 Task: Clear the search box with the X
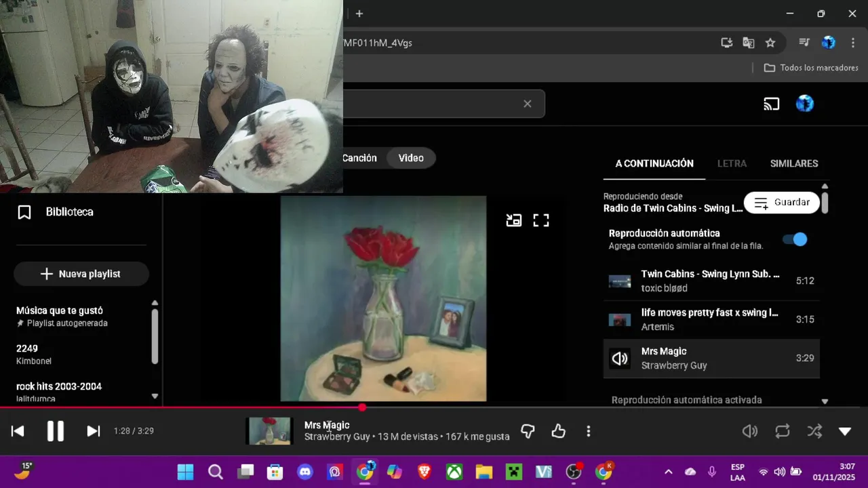click(528, 104)
